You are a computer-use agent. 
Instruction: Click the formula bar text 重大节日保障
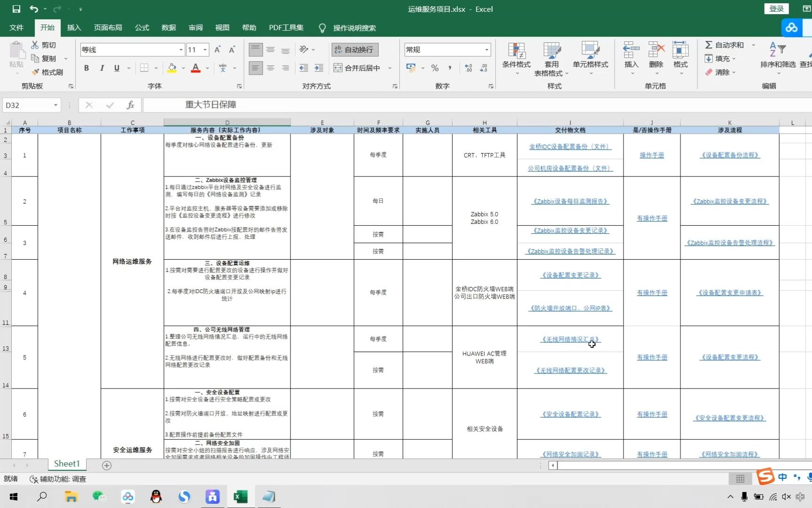[211, 104]
